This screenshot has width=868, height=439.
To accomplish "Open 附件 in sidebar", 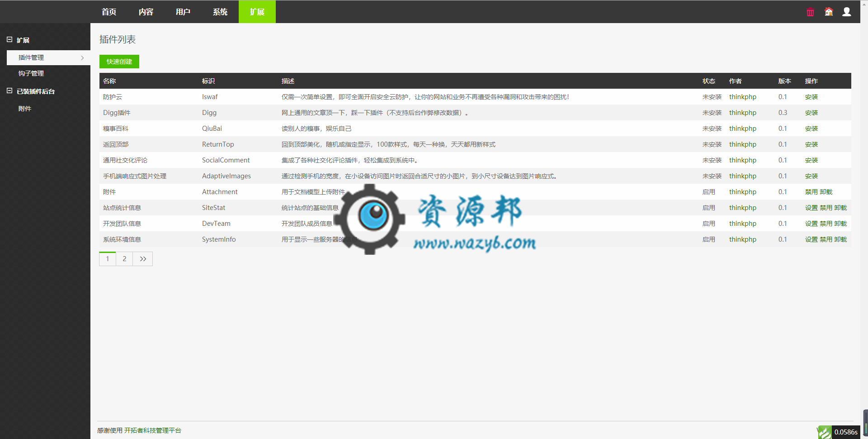I will (25, 109).
